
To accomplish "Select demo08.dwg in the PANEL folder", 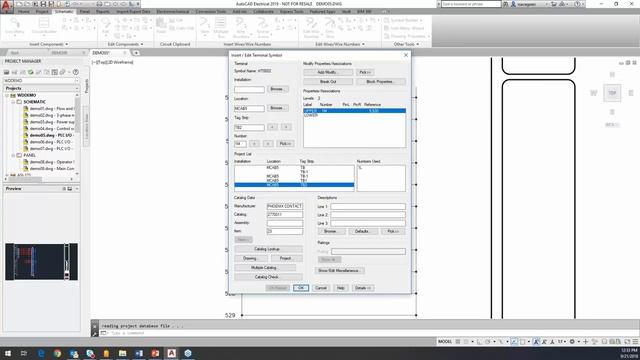I will [x=52, y=162].
